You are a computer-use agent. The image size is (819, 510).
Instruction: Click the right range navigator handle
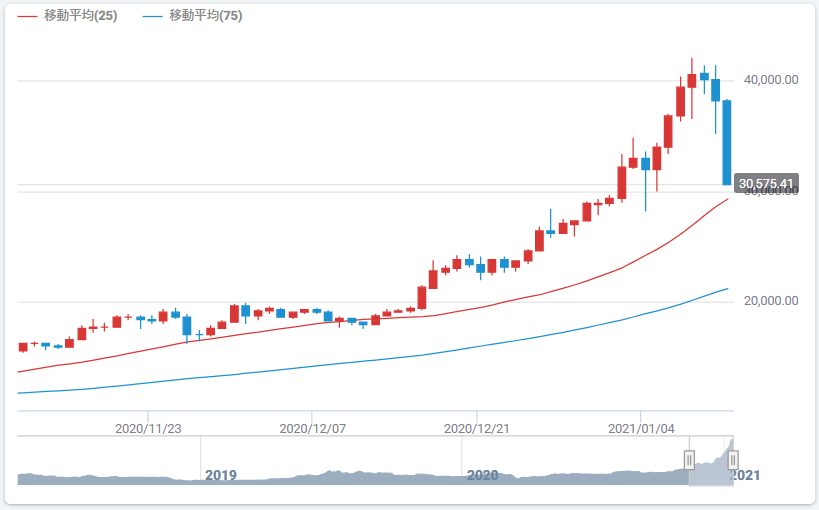coord(733,460)
